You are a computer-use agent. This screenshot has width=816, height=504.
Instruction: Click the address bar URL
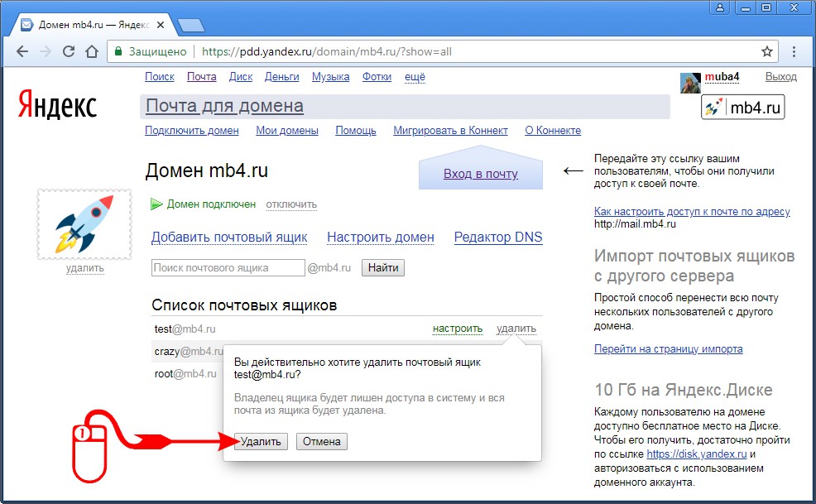326,51
